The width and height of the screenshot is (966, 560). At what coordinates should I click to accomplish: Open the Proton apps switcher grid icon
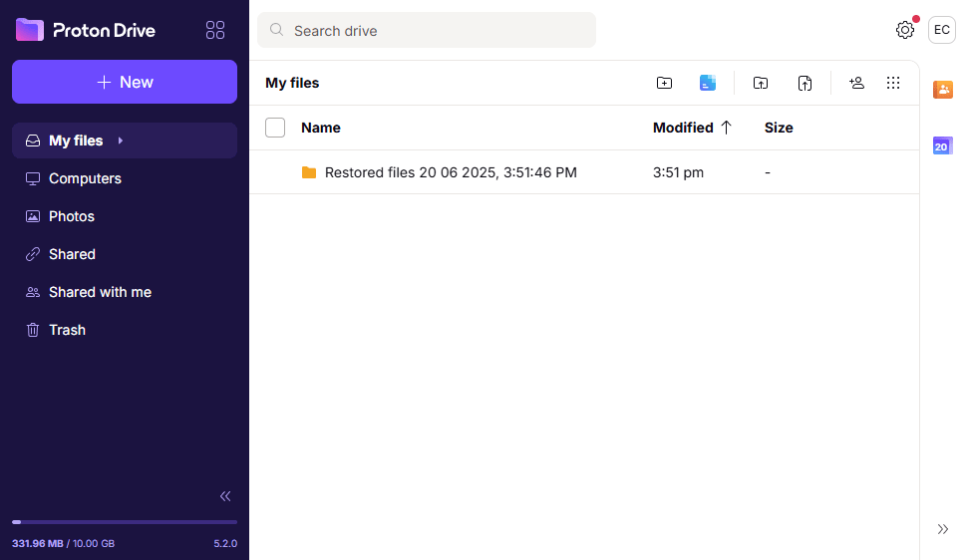pos(215,30)
